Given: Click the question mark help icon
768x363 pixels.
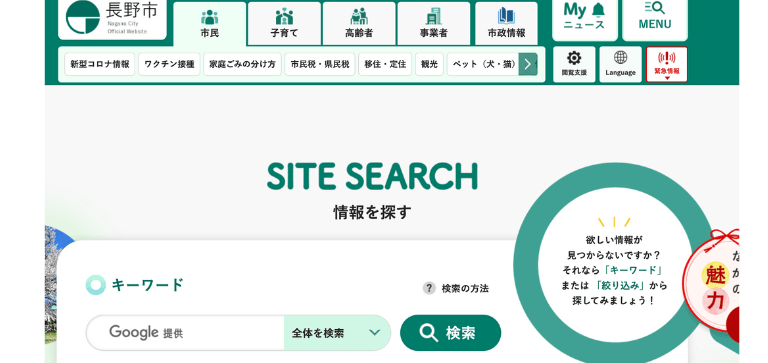Looking at the screenshot, I should pos(429,288).
